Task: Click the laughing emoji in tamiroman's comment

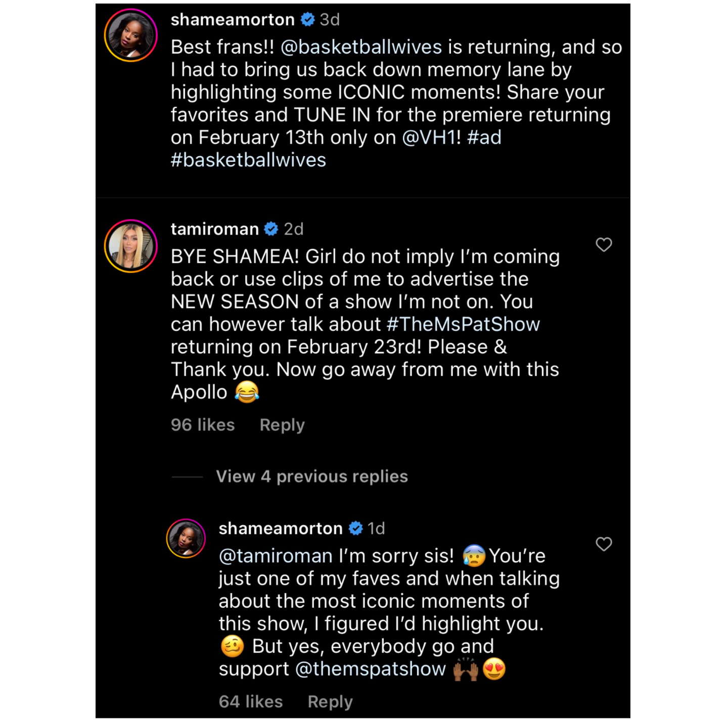Action: (247, 391)
